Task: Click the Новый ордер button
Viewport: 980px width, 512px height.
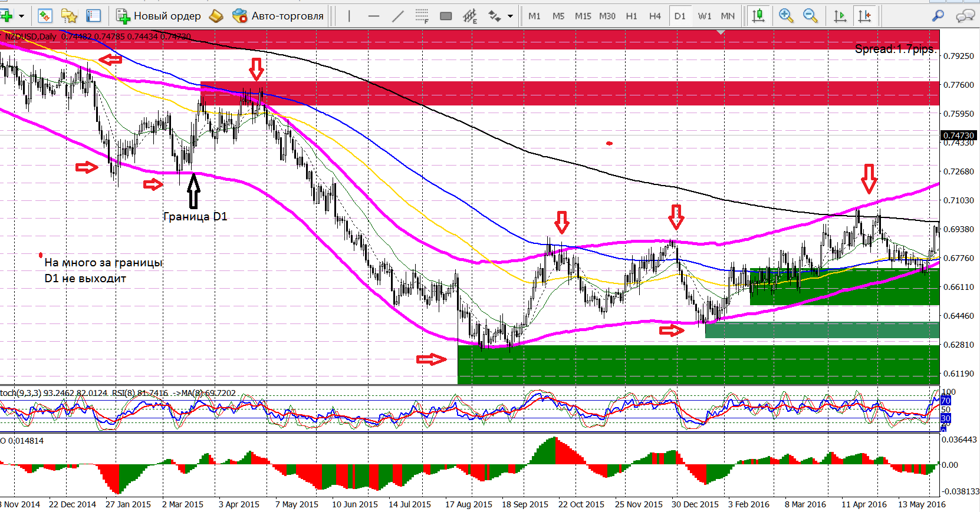Action: [158, 16]
